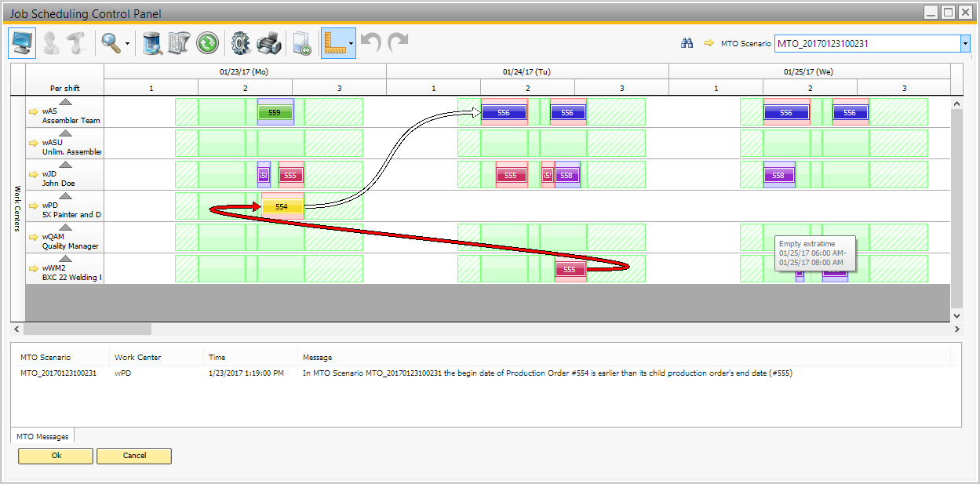This screenshot has width=980, height=484.
Task: Collapse the wPD work center row triangle
Action: click(66, 196)
